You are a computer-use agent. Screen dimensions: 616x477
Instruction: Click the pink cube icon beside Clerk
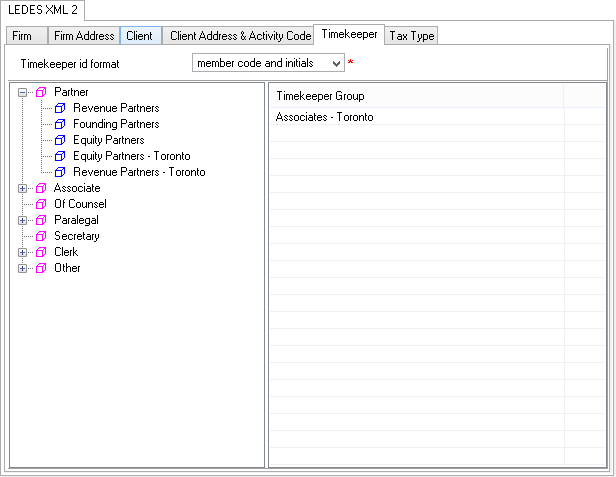click(41, 252)
